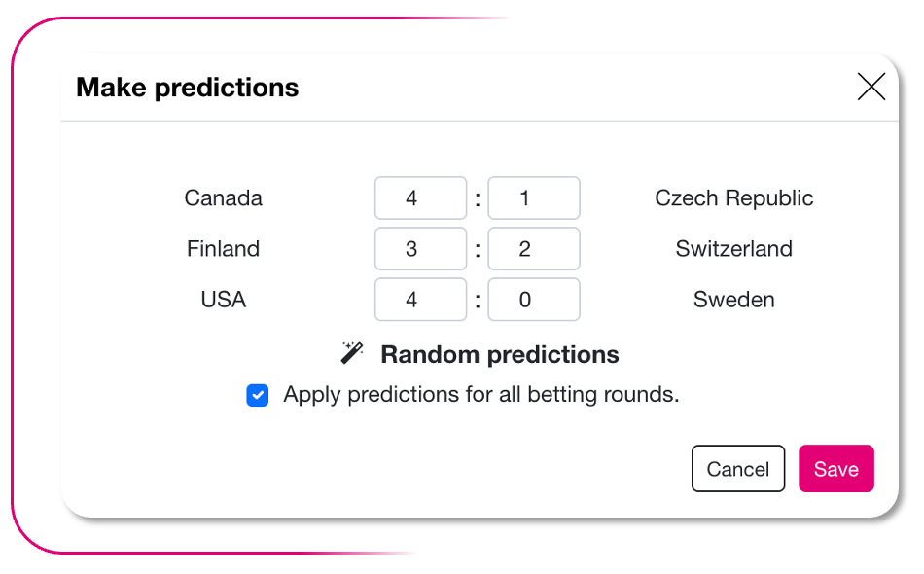The height and width of the screenshot is (574, 924).
Task: Click the Apply predictions checkbox label text
Action: click(x=480, y=395)
